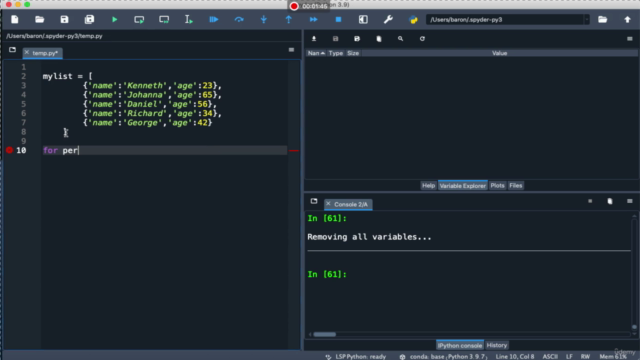Viewport: 640px width, 360px height.
Task: Step into function in debugger
Action: [x=264, y=20]
